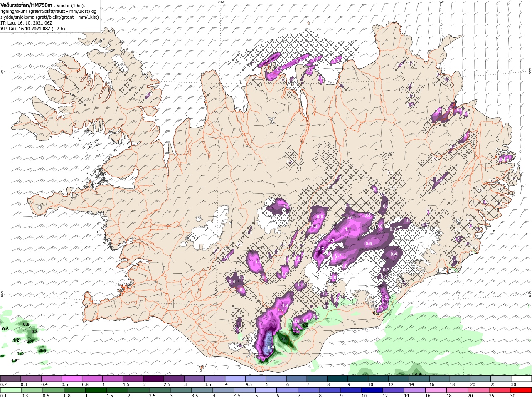Click the 30 label in the top legend row
This screenshot has width=532, height=399.
pos(513,384)
